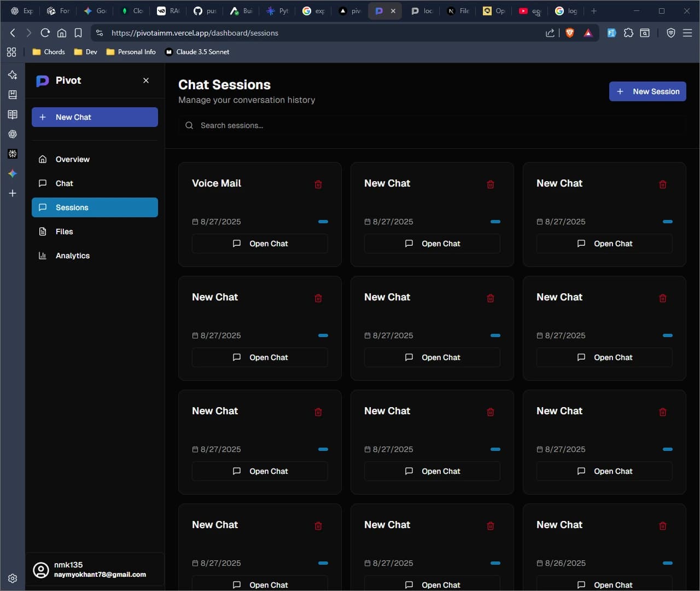Open settings gear in browser side panel
The height and width of the screenshot is (591, 700).
click(13, 578)
